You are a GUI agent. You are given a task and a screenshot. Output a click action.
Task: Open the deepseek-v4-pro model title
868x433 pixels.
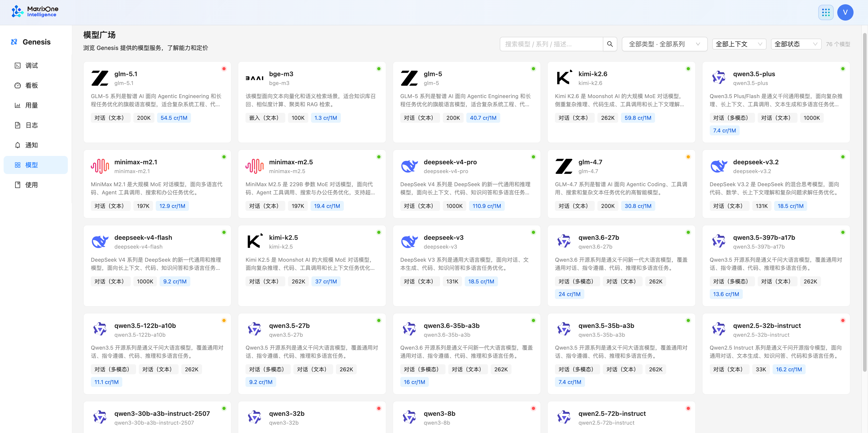[450, 162]
